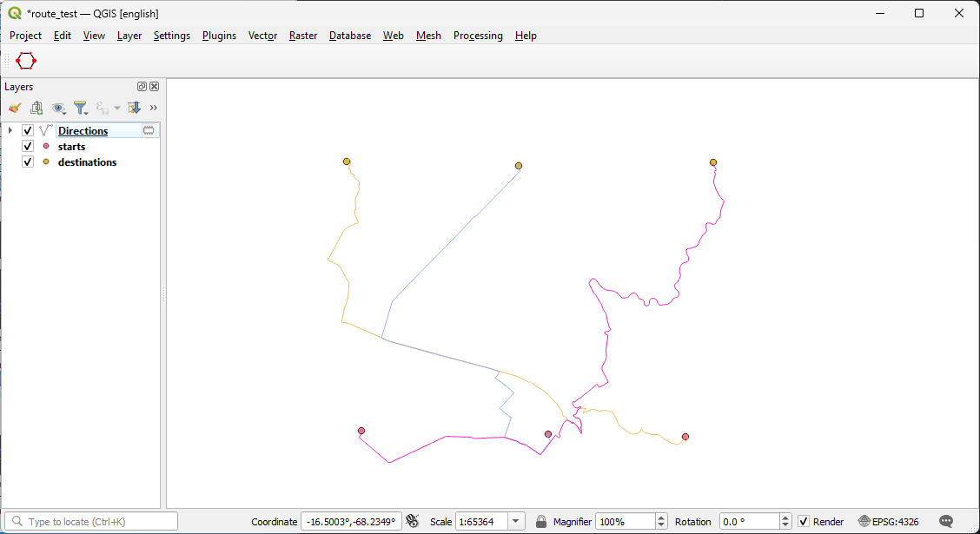Open the Layer Styling panel brush icon
The height and width of the screenshot is (534, 980).
(15, 108)
